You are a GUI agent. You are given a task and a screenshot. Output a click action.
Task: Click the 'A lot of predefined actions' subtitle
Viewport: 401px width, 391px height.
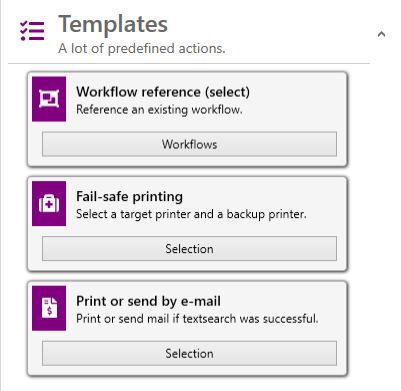[142, 49]
